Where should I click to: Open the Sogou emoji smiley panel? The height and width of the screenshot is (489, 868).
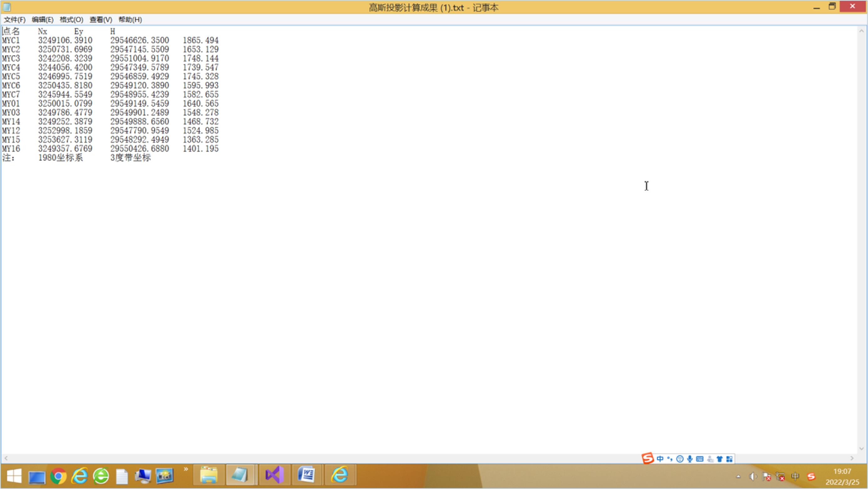[x=680, y=459]
